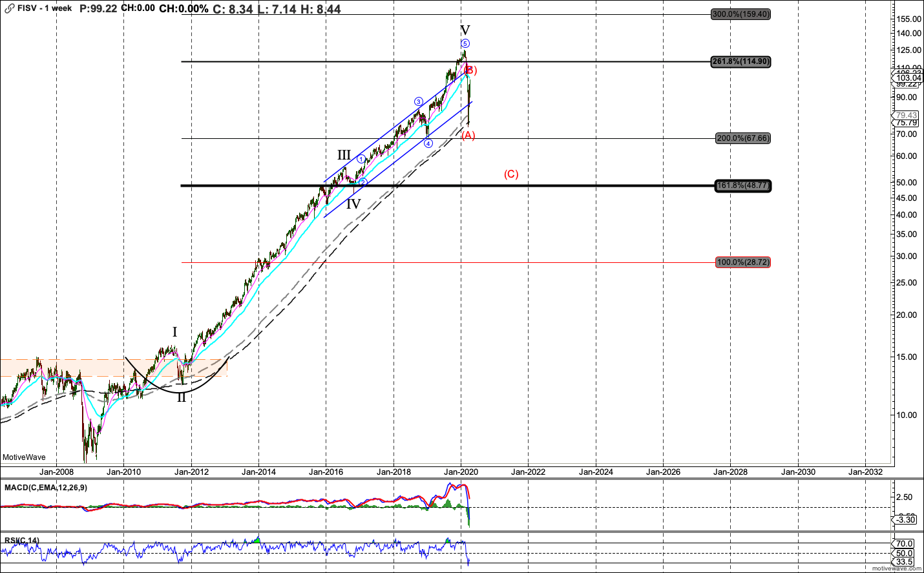Select the orange shaded rectangle zone
Screen dimensions: 924x573
pyautogui.click(x=114, y=368)
